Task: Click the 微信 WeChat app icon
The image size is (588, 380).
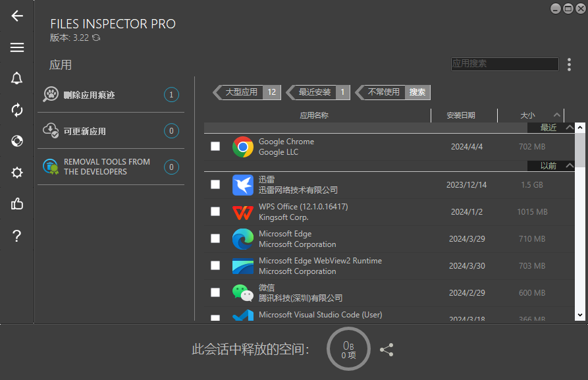Action: [x=242, y=293]
